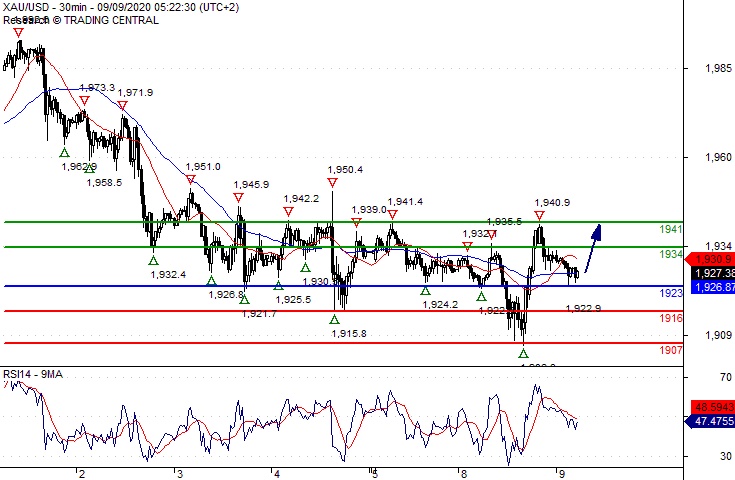Select the 1923 blue pivot label

[x=671, y=293]
